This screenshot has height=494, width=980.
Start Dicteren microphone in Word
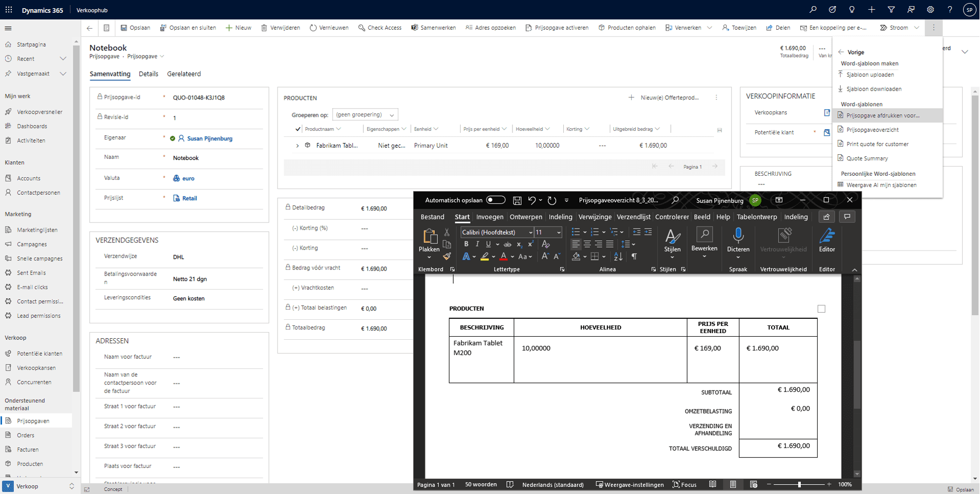tap(738, 241)
